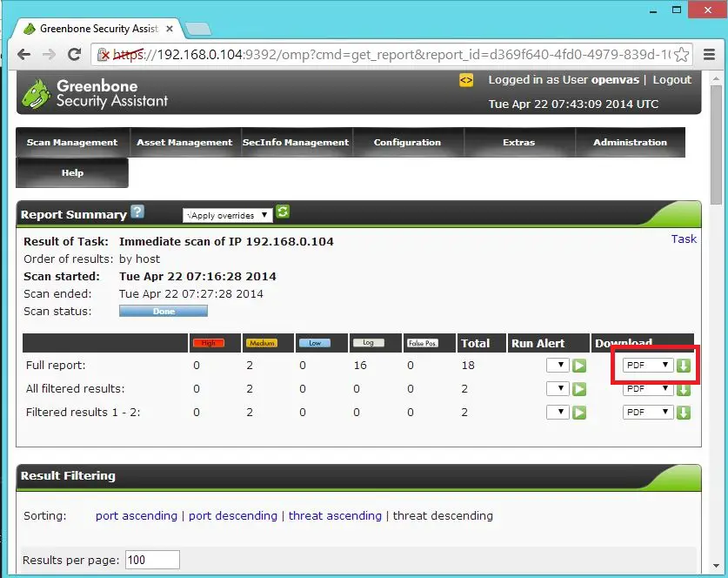Click the green refresh icon beside Apply overrides

[x=283, y=212]
